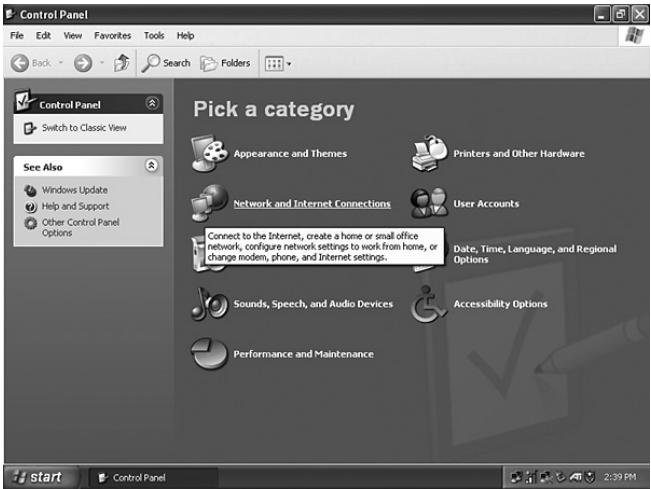The width and height of the screenshot is (651, 489).
Task: Click the Performance and Maintenance pie chart icon
Action: point(209,354)
